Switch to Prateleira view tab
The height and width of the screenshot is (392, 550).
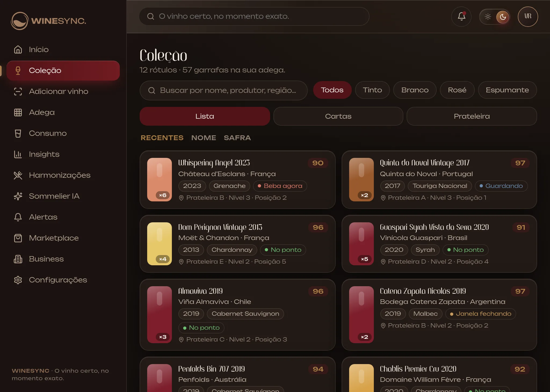pyautogui.click(x=472, y=116)
